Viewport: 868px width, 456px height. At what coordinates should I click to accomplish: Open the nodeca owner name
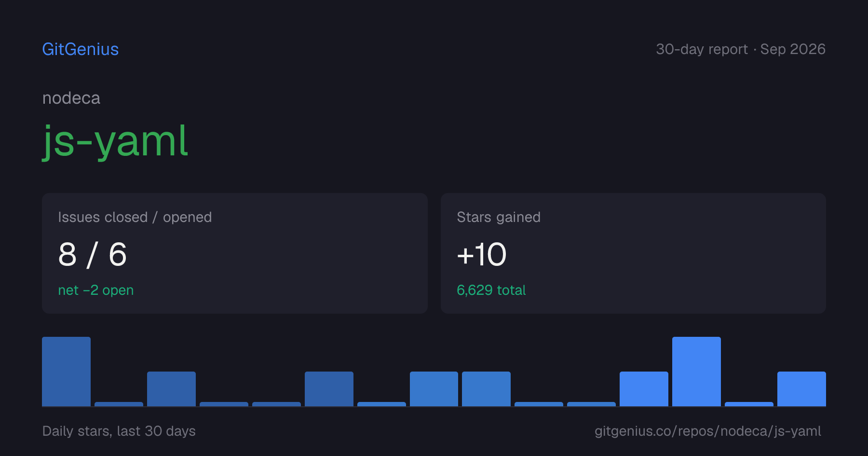[x=71, y=98]
